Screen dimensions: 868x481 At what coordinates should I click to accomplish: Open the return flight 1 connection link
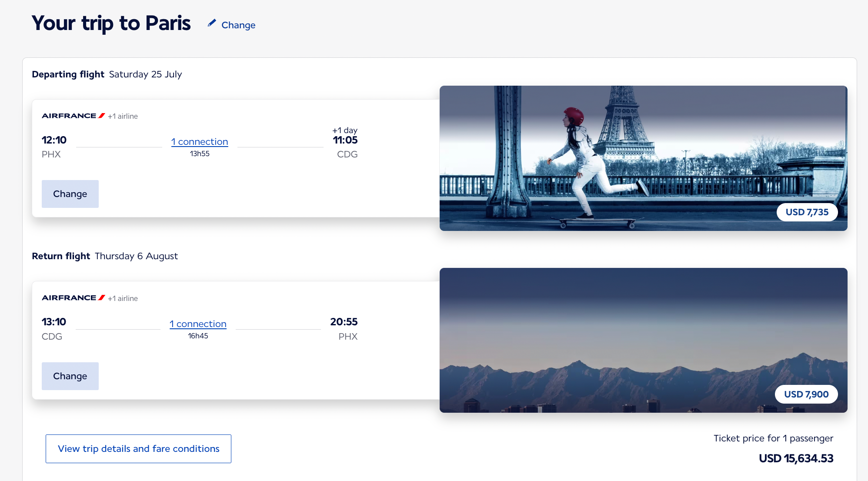click(198, 324)
